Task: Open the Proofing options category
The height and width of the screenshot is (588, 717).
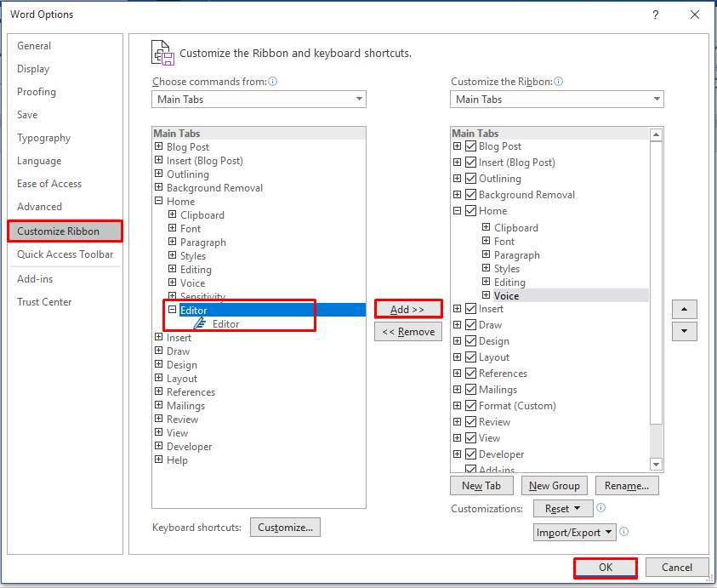Action: [36, 92]
